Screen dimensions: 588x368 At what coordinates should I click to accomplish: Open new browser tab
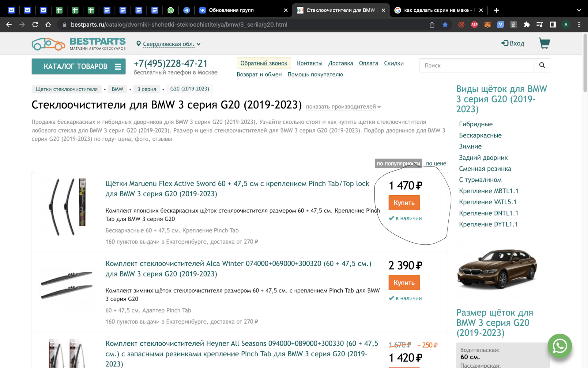[496, 10]
